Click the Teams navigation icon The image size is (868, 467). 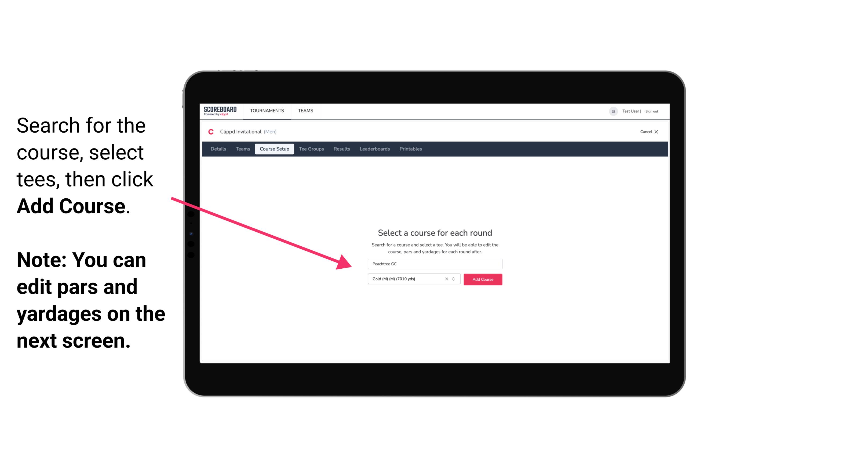coord(305,110)
